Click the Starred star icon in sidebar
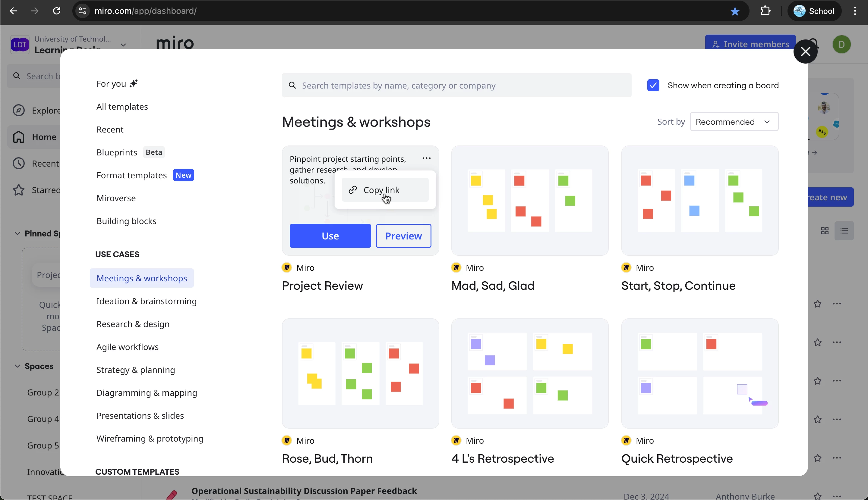 (x=19, y=190)
